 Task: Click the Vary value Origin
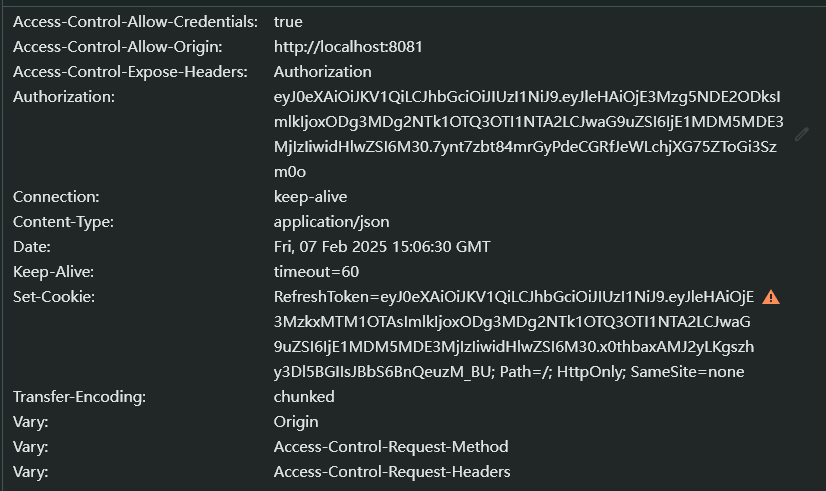[x=296, y=422]
